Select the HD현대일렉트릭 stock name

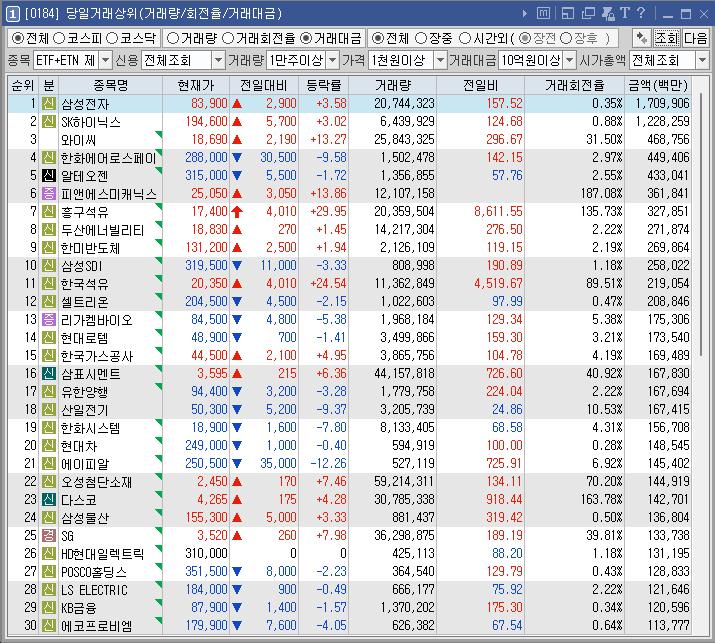point(103,554)
